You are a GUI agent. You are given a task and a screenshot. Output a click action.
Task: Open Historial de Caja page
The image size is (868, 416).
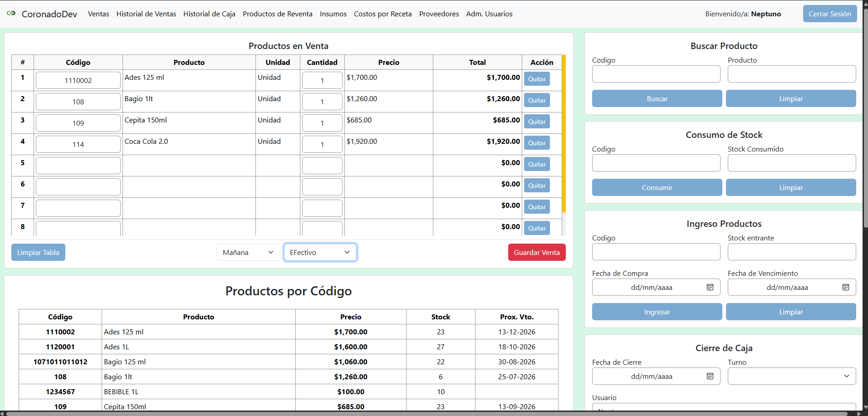point(209,14)
